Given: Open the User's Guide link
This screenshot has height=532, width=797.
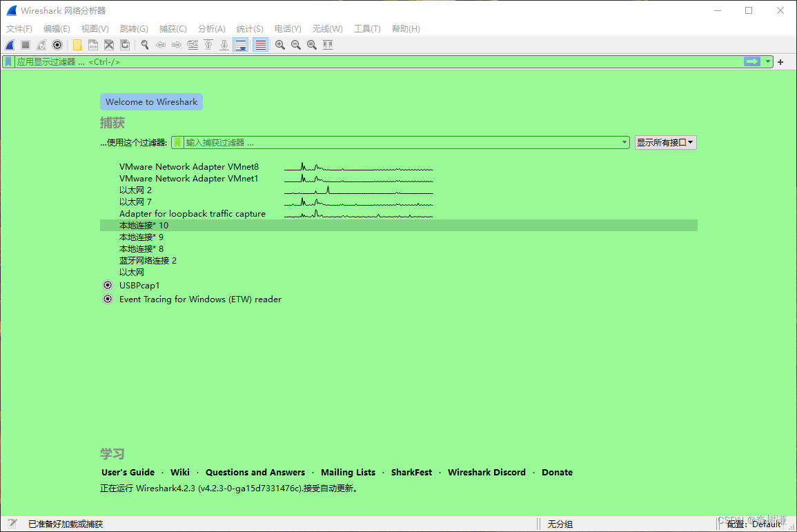Looking at the screenshot, I should point(128,472).
